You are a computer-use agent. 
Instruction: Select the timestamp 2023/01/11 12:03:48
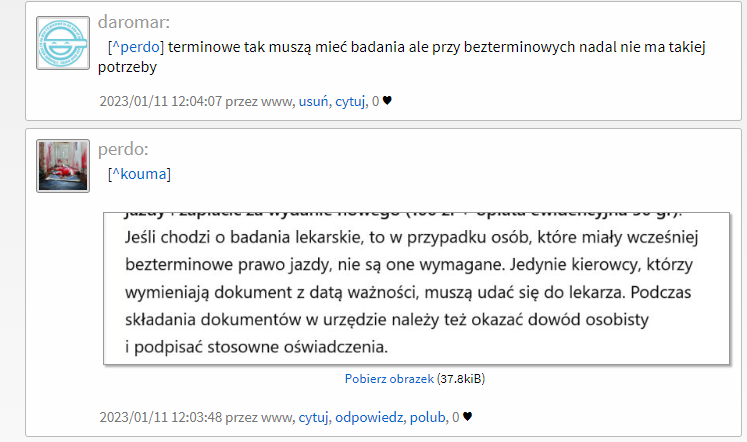pos(161,417)
